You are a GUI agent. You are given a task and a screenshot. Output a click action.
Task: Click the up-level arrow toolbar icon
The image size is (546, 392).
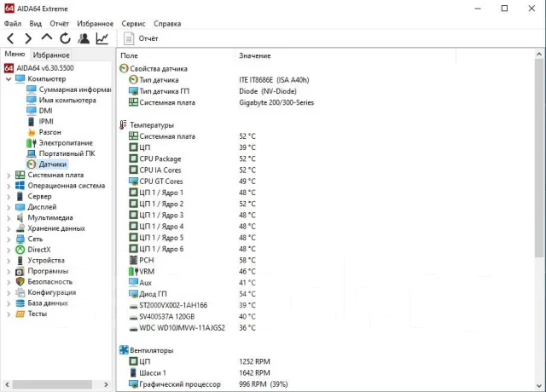pyautogui.click(x=47, y=37)
